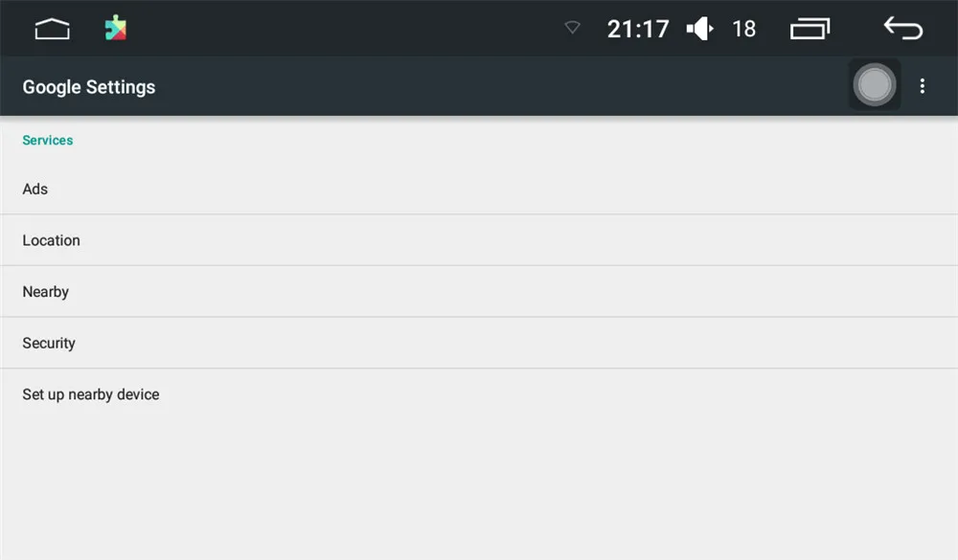
Task: Tap the speaker volume icon
Action: pos(699,29)
